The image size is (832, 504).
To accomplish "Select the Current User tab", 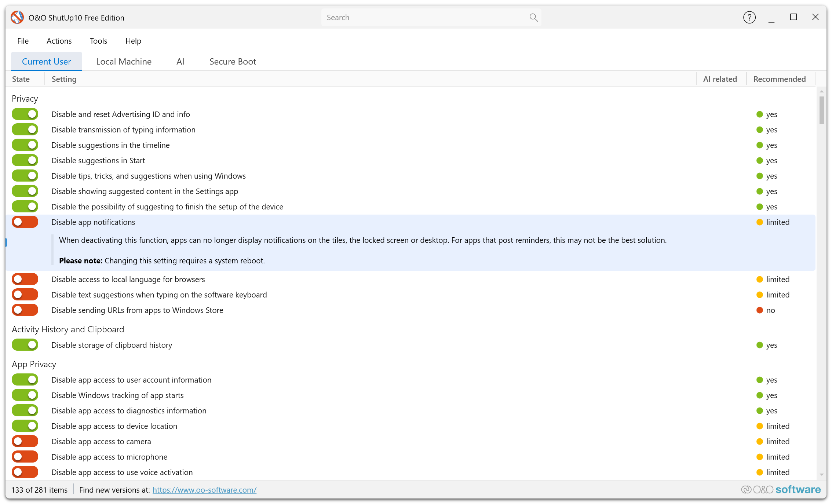I will [47, 61].
